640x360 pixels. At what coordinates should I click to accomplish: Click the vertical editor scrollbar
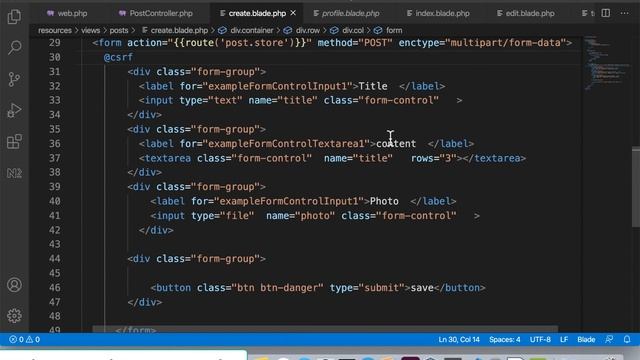point(636,186)
